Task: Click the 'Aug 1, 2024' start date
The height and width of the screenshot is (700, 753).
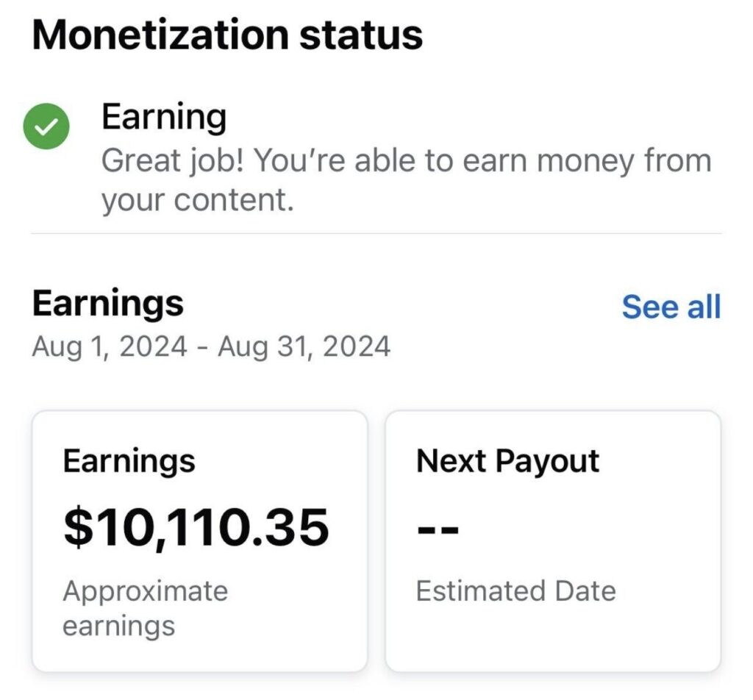Action: pos(110,346)
